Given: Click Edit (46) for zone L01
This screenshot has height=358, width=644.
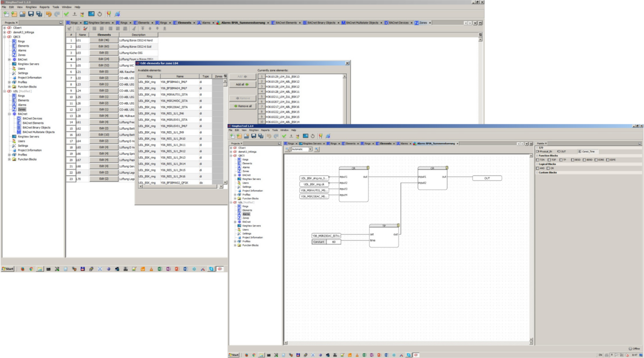Looking at the screenshot, I should tap(104, 40).
